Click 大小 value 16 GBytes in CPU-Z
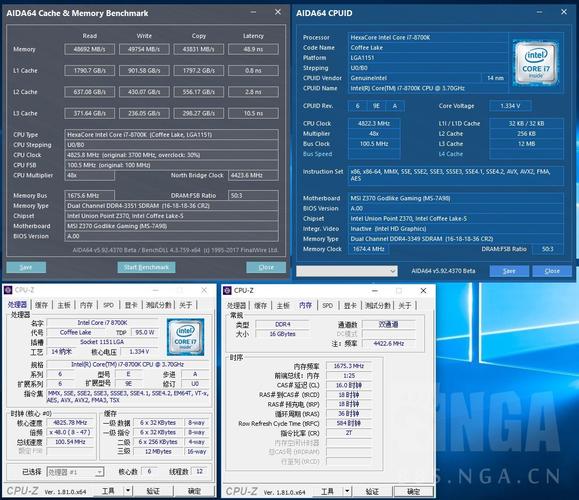This screenshot has height=500, width=579. [282, 334]
